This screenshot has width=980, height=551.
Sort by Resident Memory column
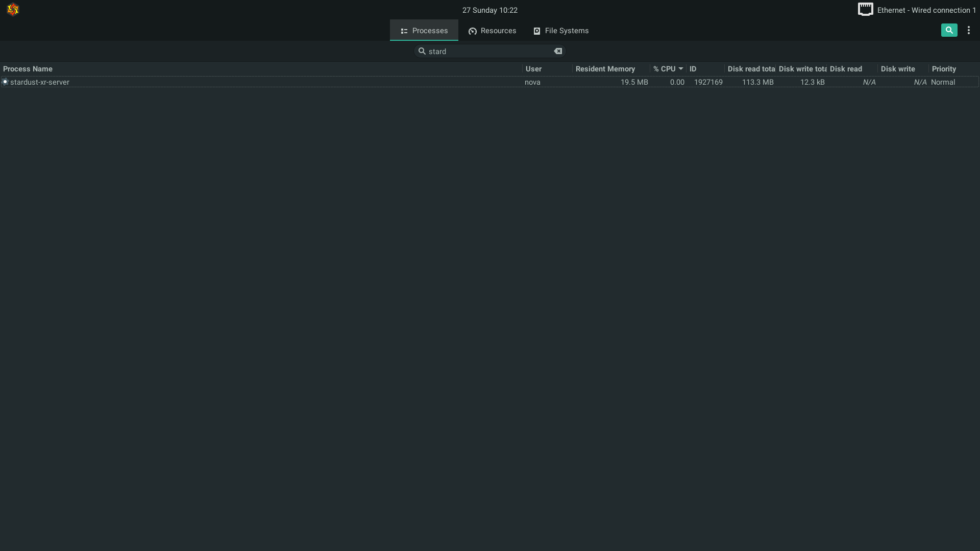[605, 69]
